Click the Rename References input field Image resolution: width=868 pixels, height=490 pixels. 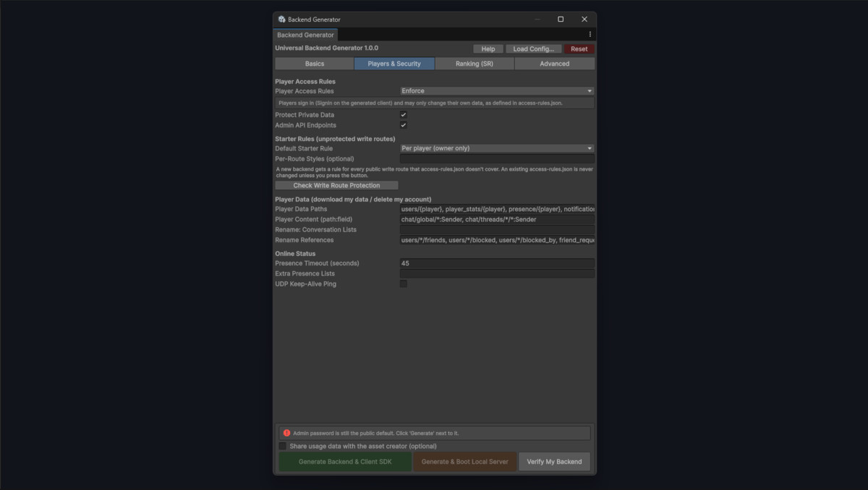[x=497, y=240]
